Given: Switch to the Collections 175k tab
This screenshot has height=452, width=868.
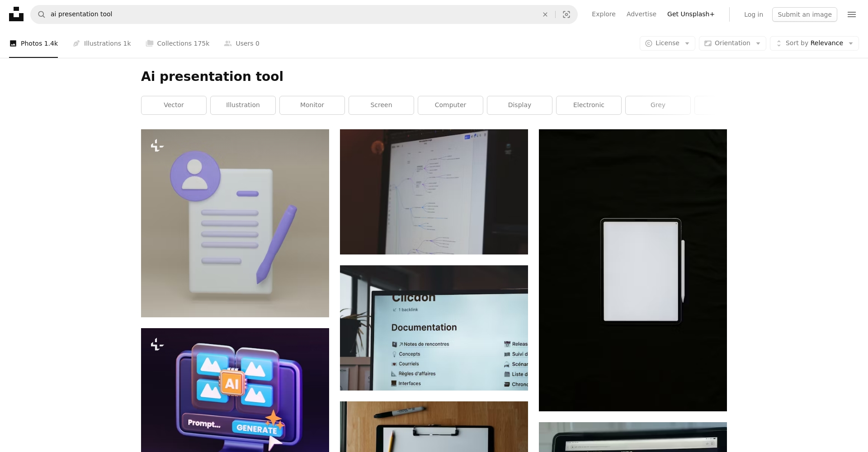Looking at the screenshot, I should pos(177,43).
